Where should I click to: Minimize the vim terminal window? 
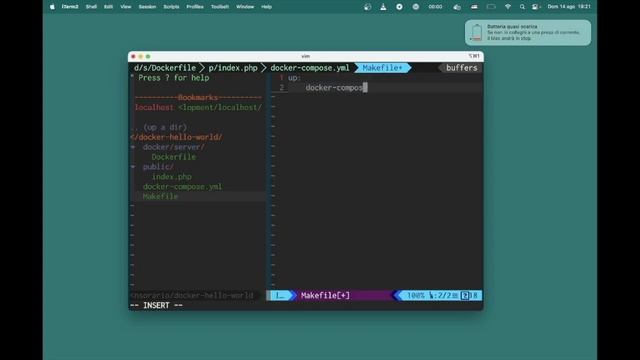(x=140, y=56)
